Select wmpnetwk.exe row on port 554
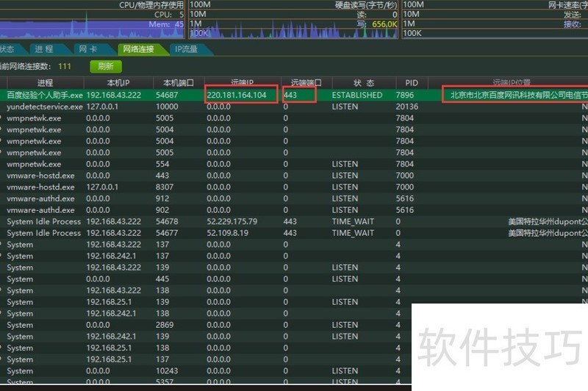 294,164
